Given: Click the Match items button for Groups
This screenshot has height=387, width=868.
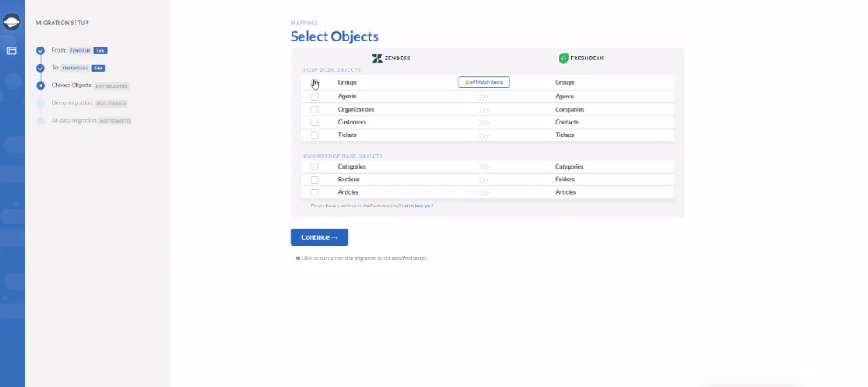Looking at the screenshot, I should [x=484, y=82].
